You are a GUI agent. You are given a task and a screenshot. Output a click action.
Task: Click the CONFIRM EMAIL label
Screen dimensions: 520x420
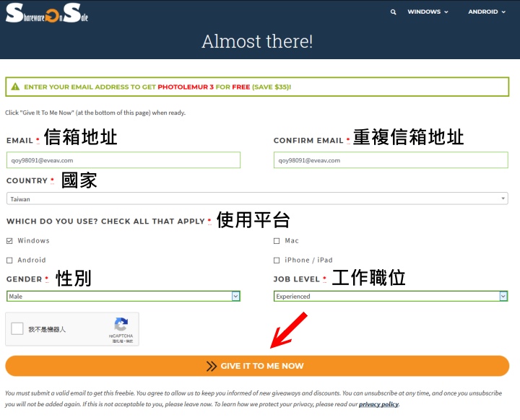(x=308, y=141)
